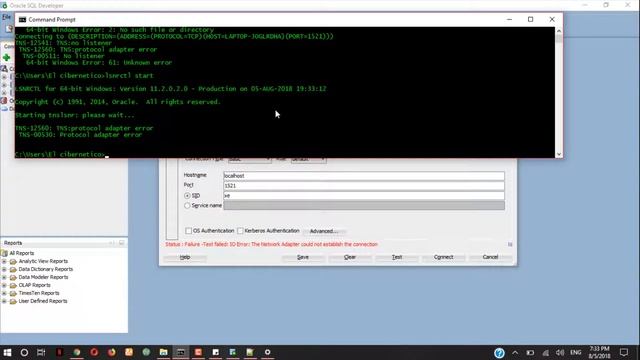Open clock showing 7:33 PM
640x360 pixels.
click(600, 352)
